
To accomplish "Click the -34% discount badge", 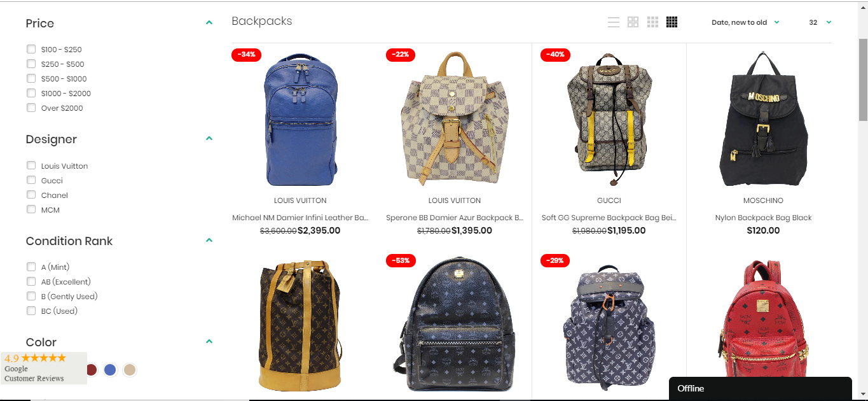I will [246, 55].
